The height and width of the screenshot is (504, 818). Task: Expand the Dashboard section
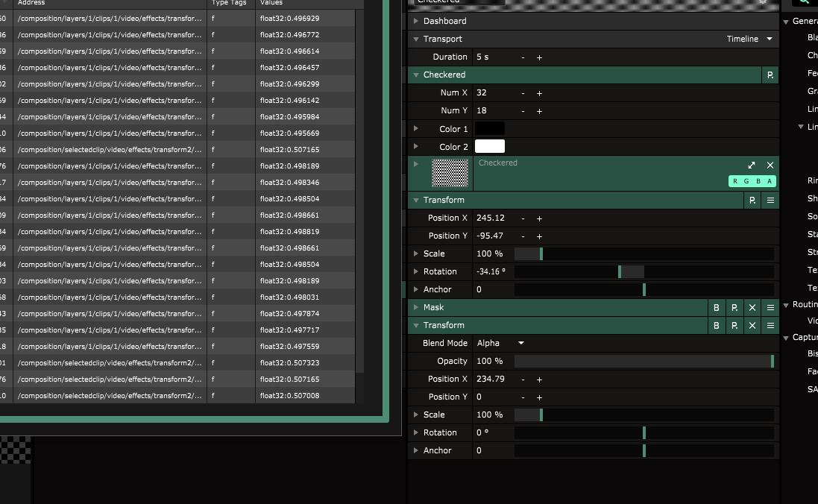(x=416, y=22)
